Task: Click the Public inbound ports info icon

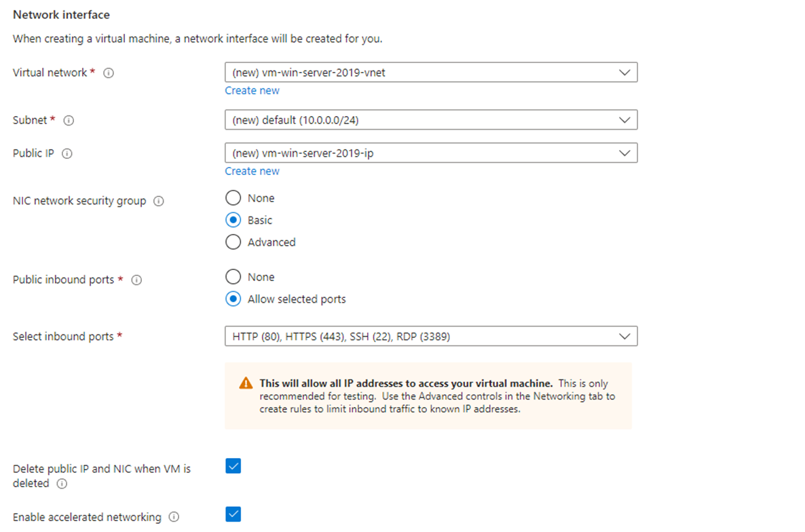Action: point(137,280)
